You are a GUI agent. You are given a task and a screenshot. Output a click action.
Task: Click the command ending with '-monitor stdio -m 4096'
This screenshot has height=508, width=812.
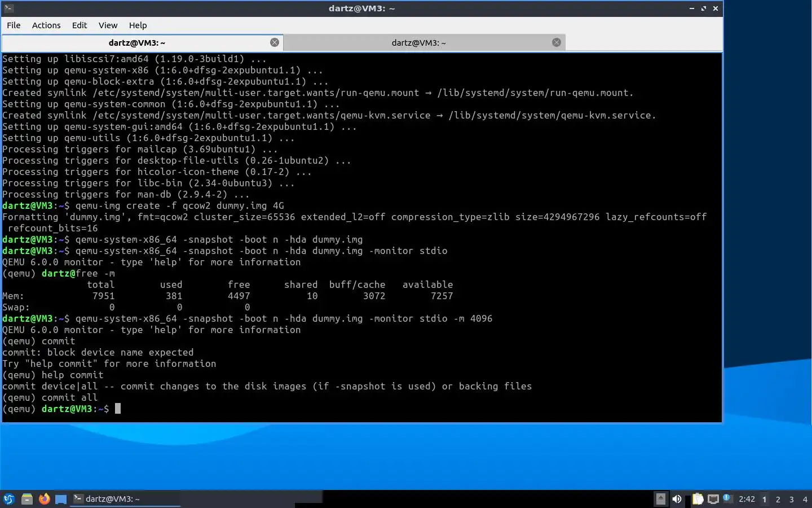pos(284,318)
